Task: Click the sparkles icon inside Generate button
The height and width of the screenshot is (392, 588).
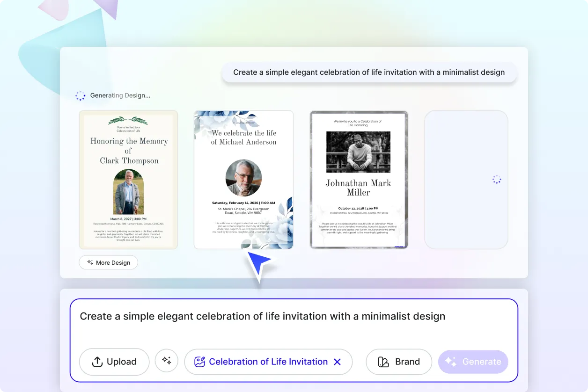Action: click(450, 361)
